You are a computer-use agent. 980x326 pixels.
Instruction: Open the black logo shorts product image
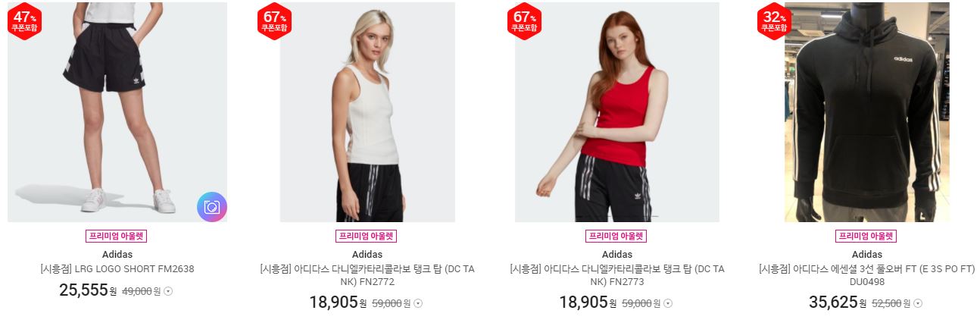point(117,112)
